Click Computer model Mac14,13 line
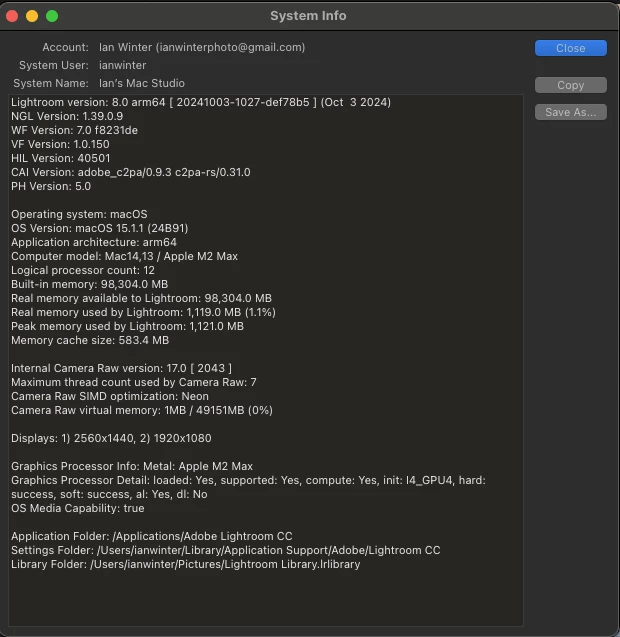Viewport: 620px width, 637px height. point(124,256)
